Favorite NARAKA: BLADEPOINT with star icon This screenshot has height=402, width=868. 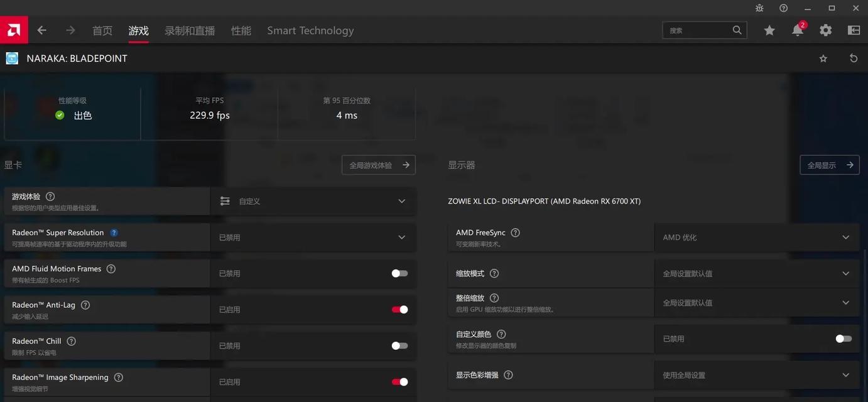[823, 58]
